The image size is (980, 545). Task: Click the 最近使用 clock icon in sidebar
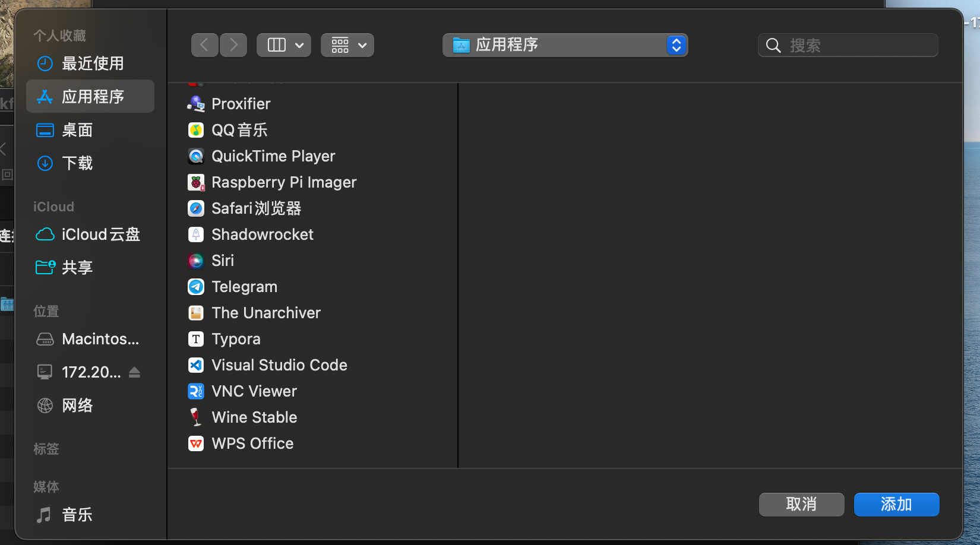coord(45,64)
